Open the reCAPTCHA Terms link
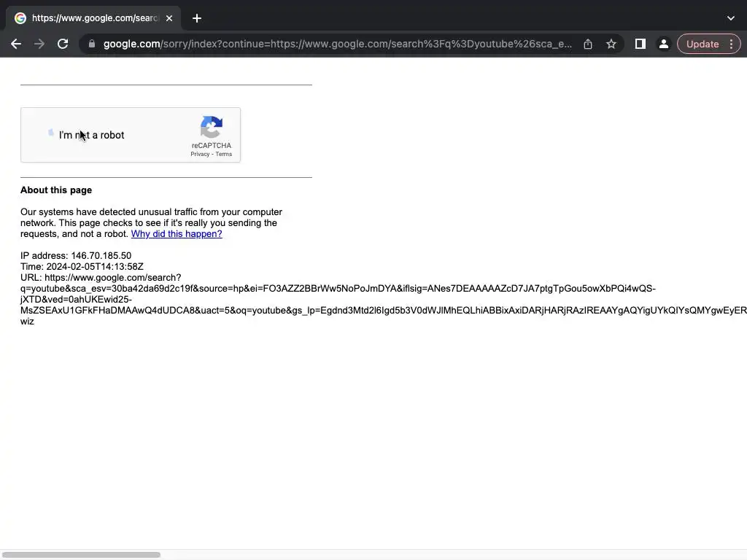 (223, 154)
